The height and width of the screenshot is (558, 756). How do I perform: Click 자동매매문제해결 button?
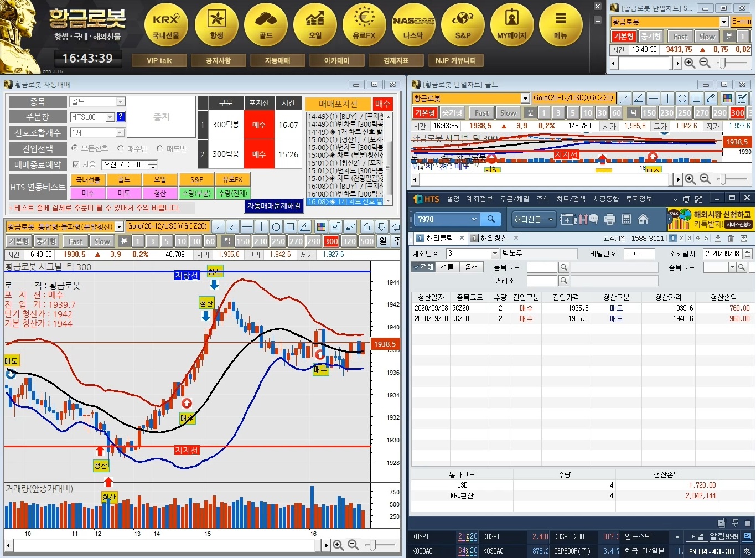pyautogui.click(x=274, y=205)
